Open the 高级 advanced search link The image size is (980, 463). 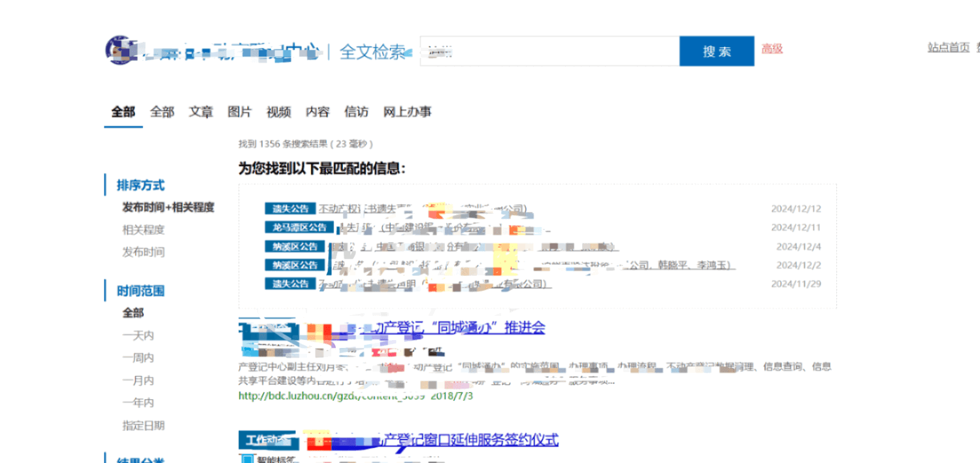click(772, 49)
